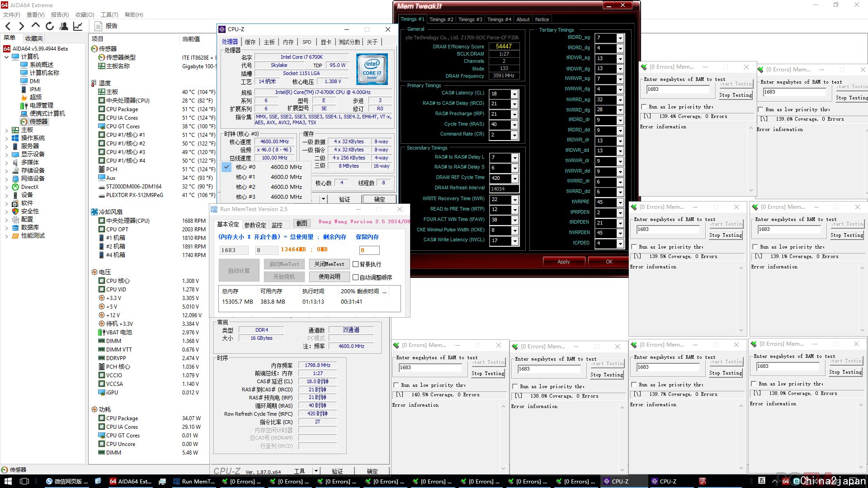This screenshot has height=488, width=868.
Task: Go back in AIDA64 toolbar
Action: pos(8,26)
